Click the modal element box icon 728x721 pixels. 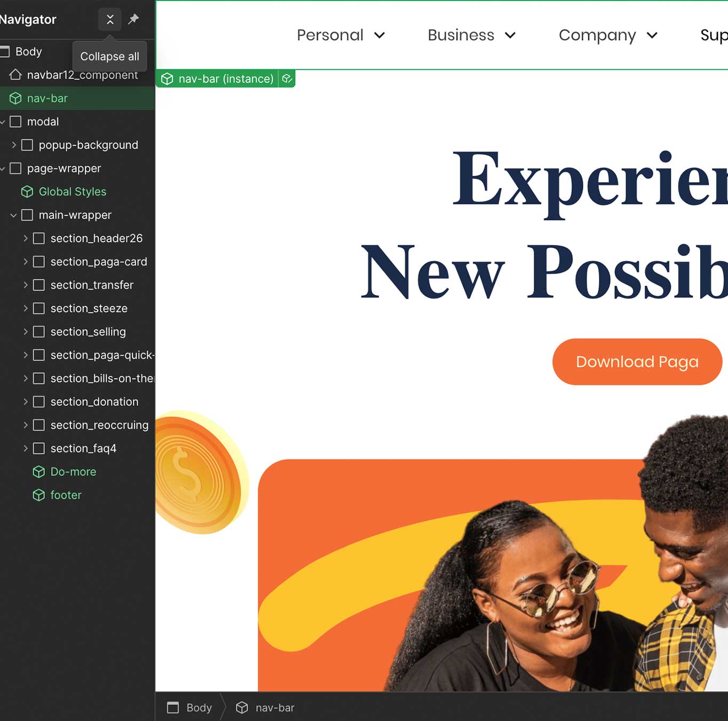(x=16, y=122)
